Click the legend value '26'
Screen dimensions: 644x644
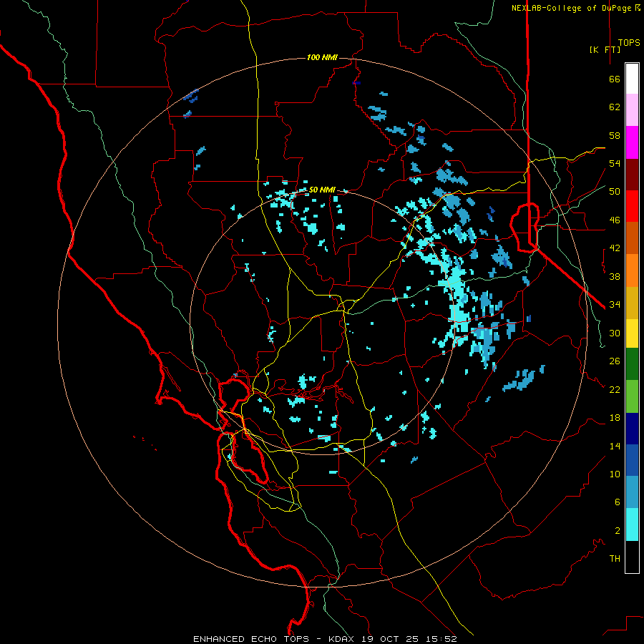[x=615, y=361]
